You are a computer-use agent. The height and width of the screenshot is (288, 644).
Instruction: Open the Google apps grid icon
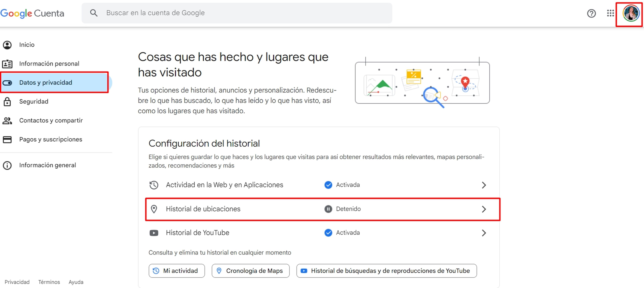(610, 13)
